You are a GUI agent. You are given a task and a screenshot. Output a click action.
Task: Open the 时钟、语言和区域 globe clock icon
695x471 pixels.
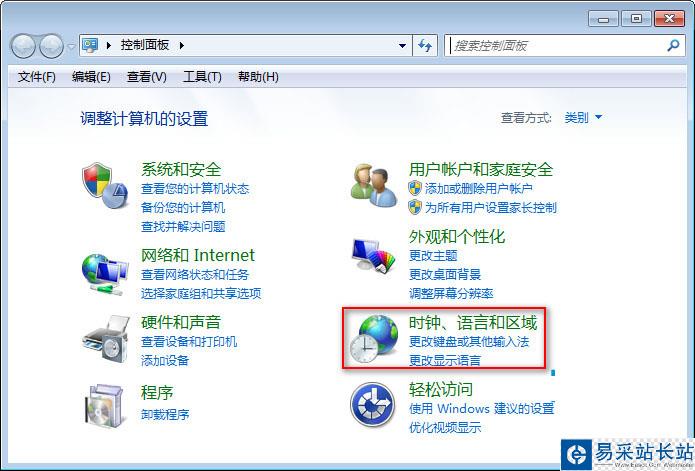click(x=373, y=339)
